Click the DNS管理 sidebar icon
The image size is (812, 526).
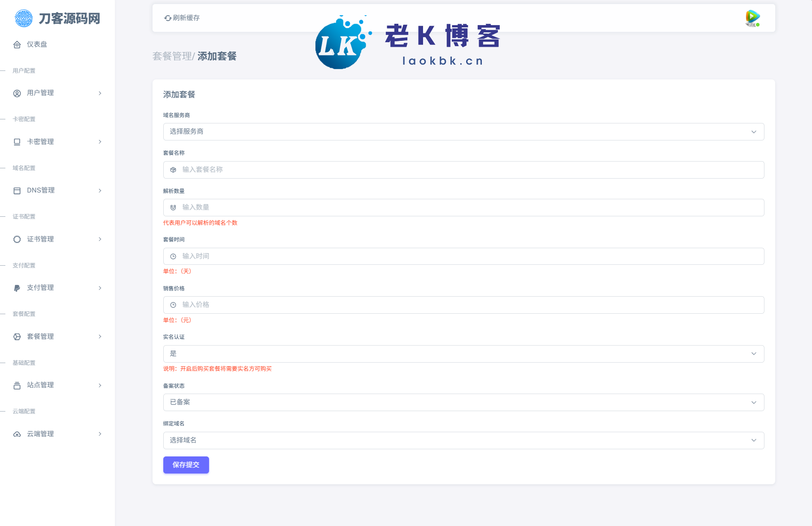click(17, 191)
